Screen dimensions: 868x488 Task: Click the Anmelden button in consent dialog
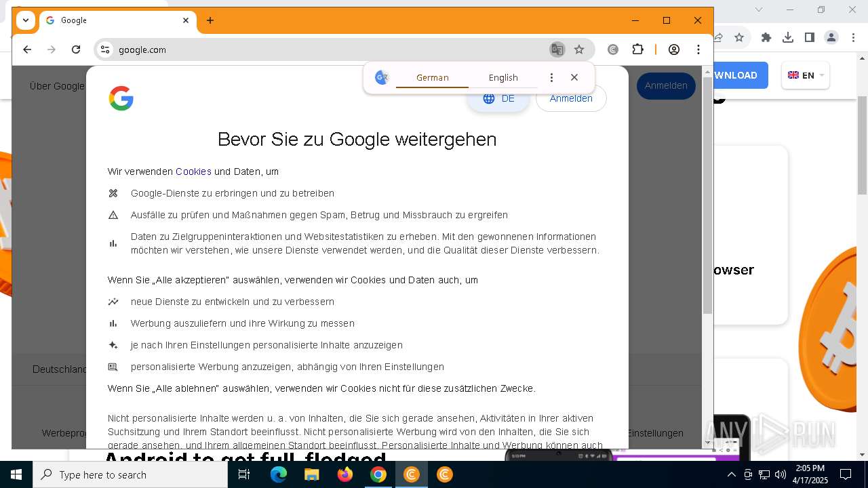571,99
